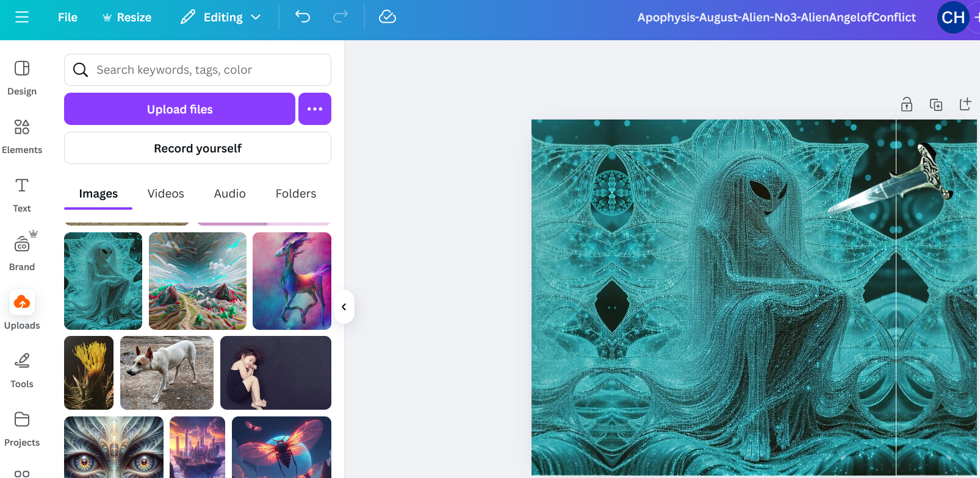
Task: Select the white dog thumbnail
Action: (167, 373)
